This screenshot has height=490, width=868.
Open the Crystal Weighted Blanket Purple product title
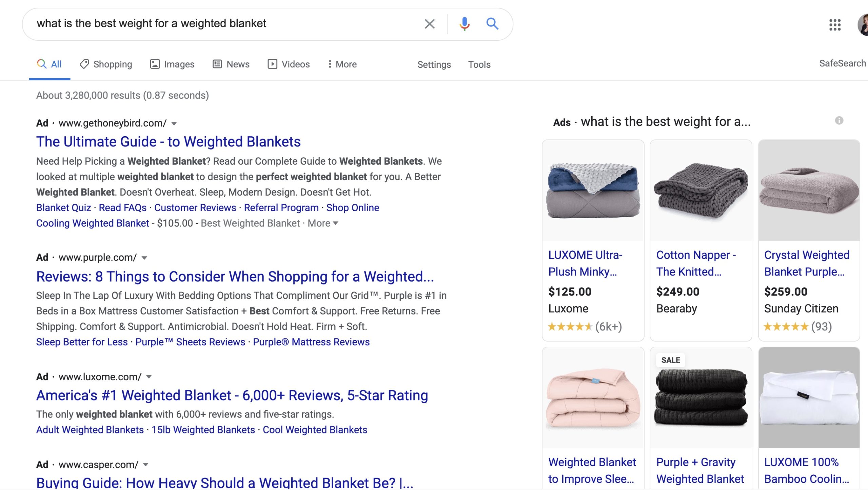point(807,263)
